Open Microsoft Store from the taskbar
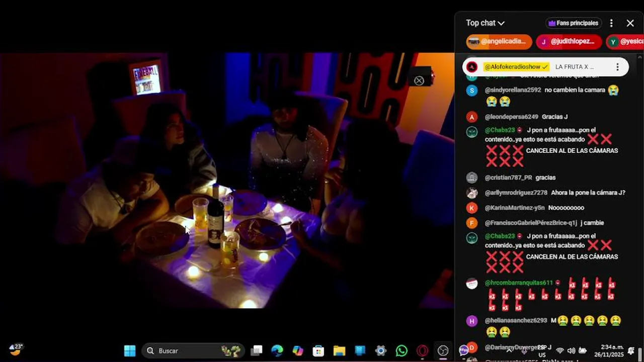Viewport: 644px width, 362px height. pyautogui.click(x=318, y=350)
